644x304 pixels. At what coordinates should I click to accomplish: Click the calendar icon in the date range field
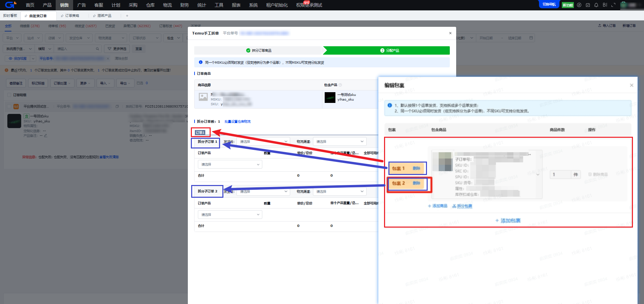(531, 38)
